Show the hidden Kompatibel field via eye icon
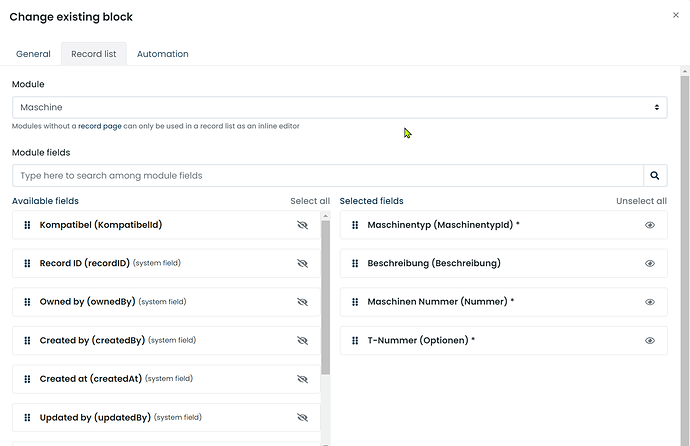Screen dimensions: 690x446 [x=302, y=225]
